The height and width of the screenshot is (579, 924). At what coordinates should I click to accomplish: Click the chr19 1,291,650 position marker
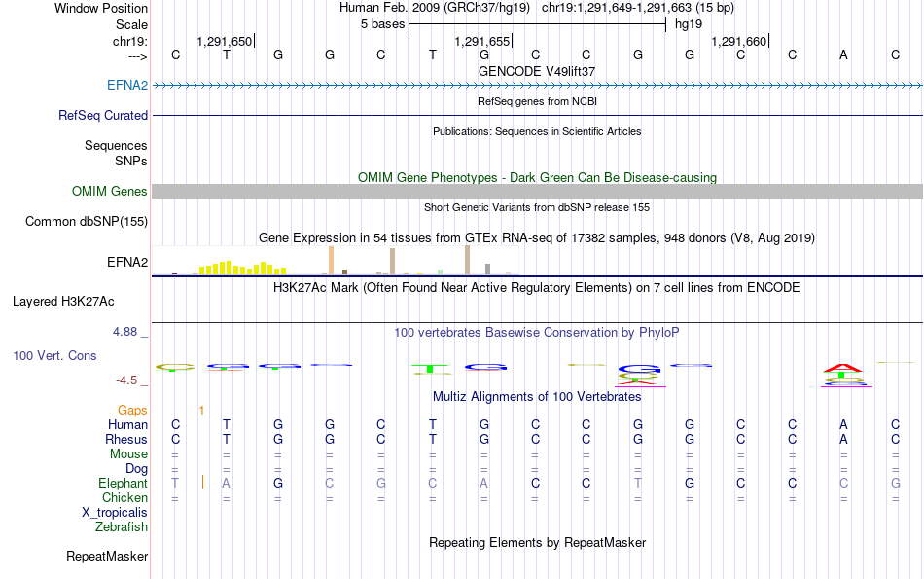point(225,41)
